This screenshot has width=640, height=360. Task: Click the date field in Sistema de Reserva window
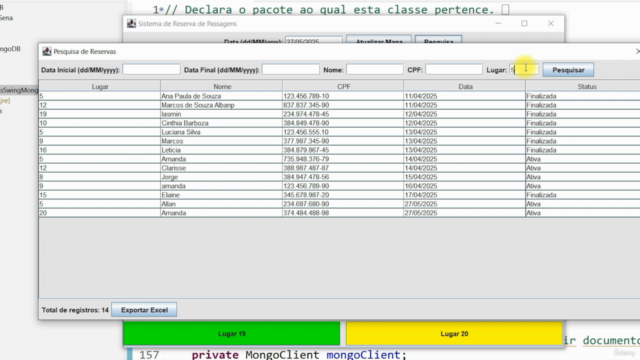(313, 40)
